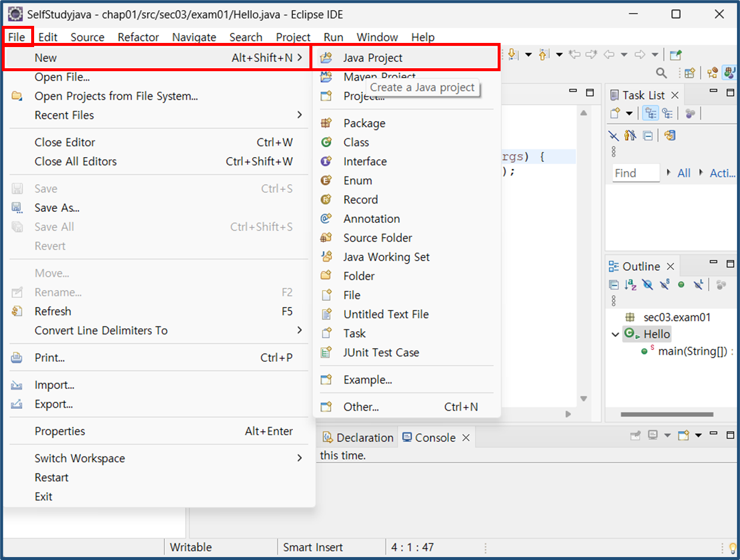Open New Task dropdown arrow in Task List
The width and height of the screenshot is (740, 560).
pyautogui.click(x=629, y=114)
